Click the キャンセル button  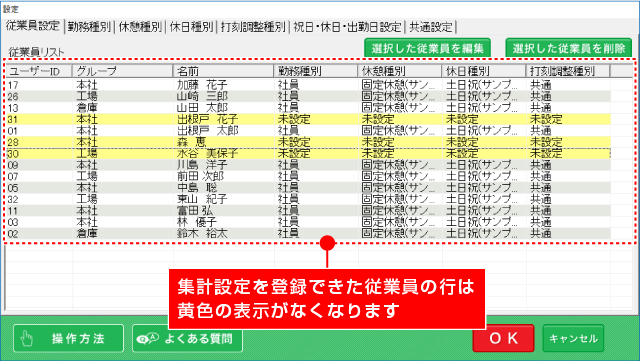[573, 338]
